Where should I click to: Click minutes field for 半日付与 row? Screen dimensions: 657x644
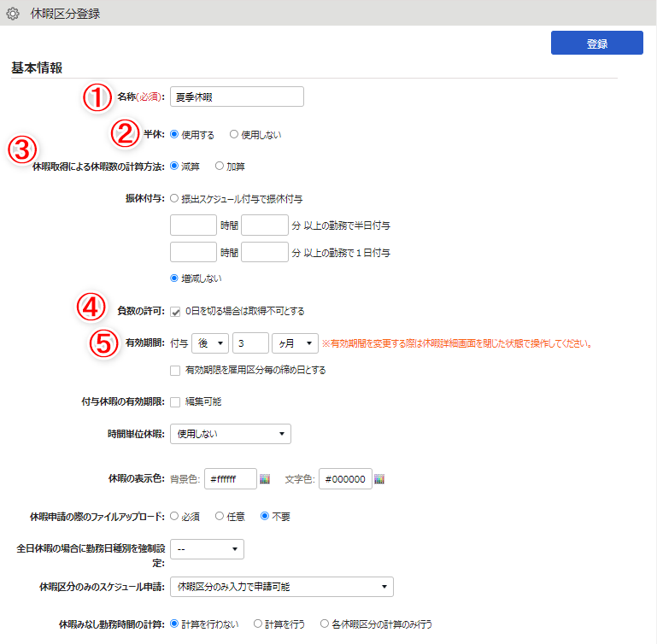coord(265,225)
